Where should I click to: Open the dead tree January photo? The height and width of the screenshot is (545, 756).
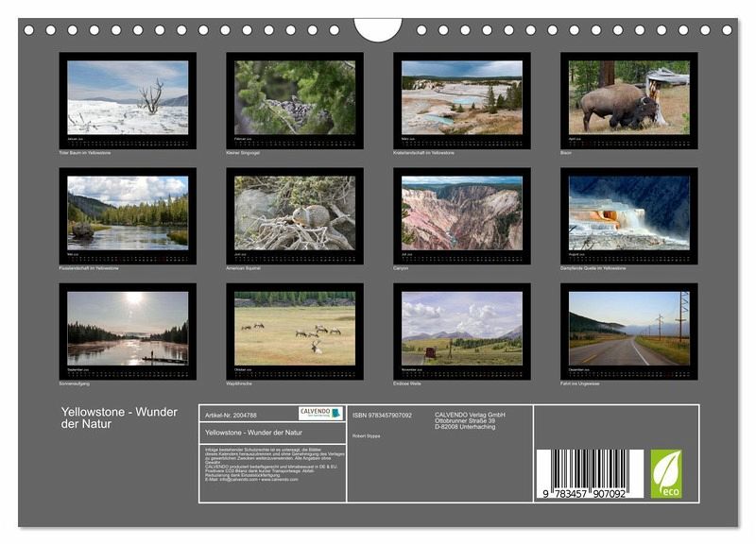click(128, 98)
